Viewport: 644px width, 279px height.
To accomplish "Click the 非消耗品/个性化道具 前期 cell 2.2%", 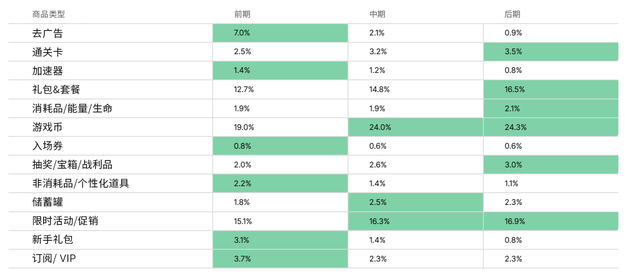I will [280, 184].
